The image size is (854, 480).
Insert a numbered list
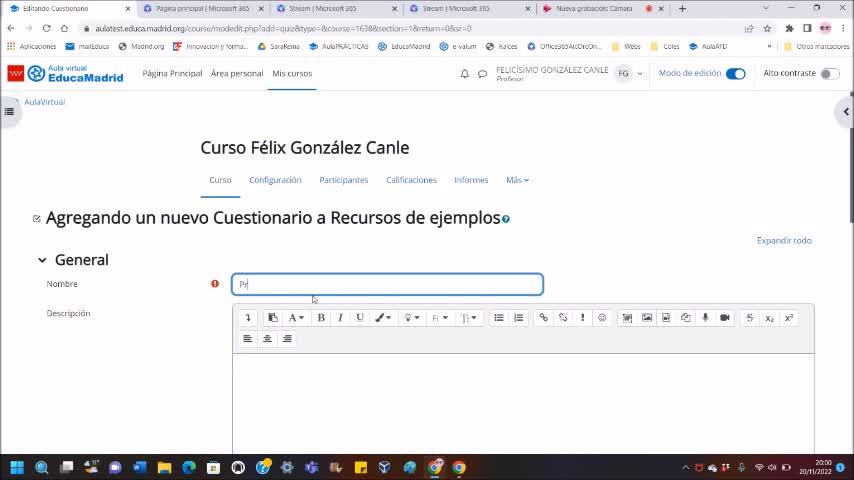coord(518,318)
